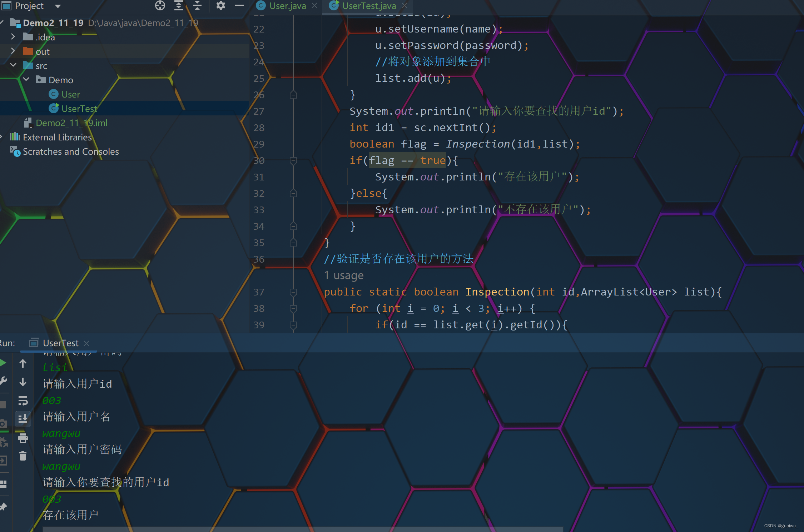Click the Collapse All icon in Project toolbar

(x=197, y=5)
